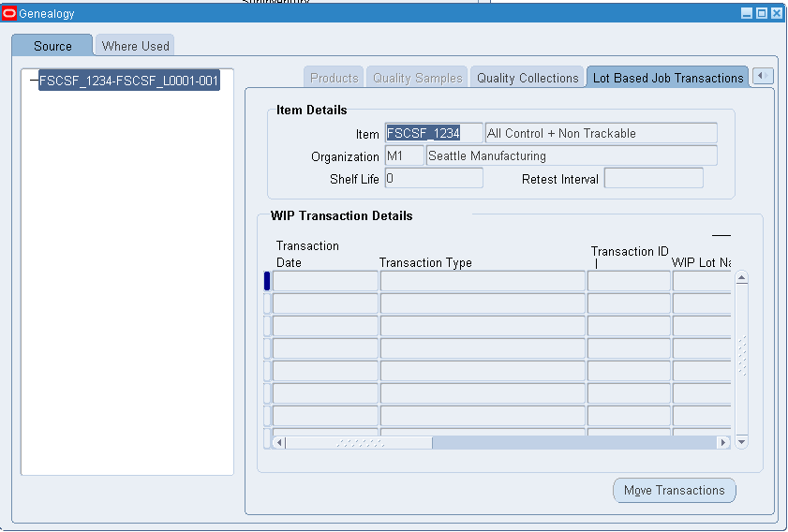Click first row Transaction ID cell

pyautogui.click(x=629, y=281)
